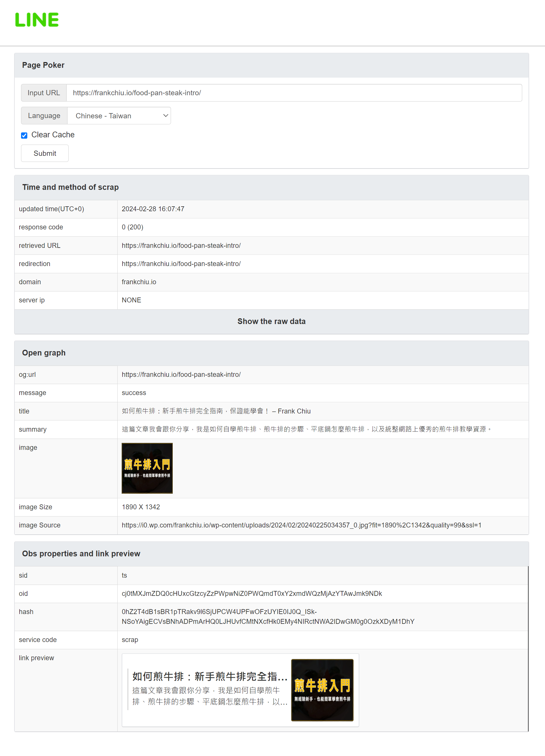Image resolution: width=545 pixels, height=756 pixels.
Task: Click the domain value frankchiu.io
Action: pos(139,282)
